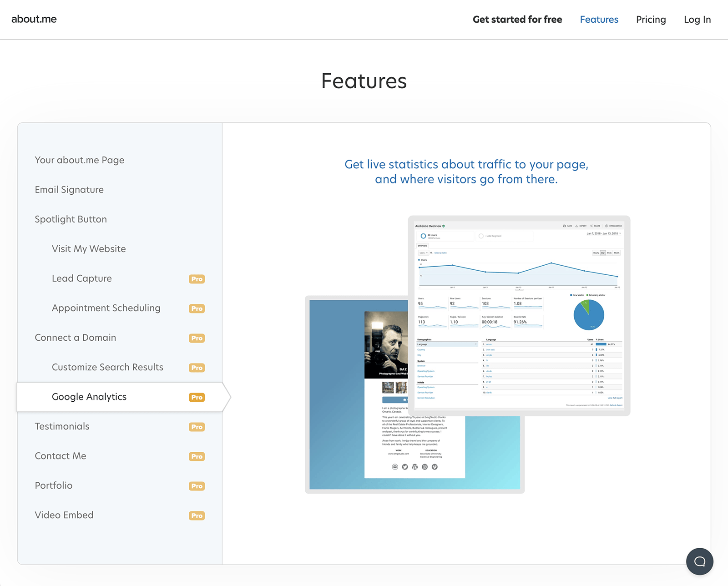Click Get started for free
The width and height of the screenshot is (728, 586).
click(x=517, y=20)
